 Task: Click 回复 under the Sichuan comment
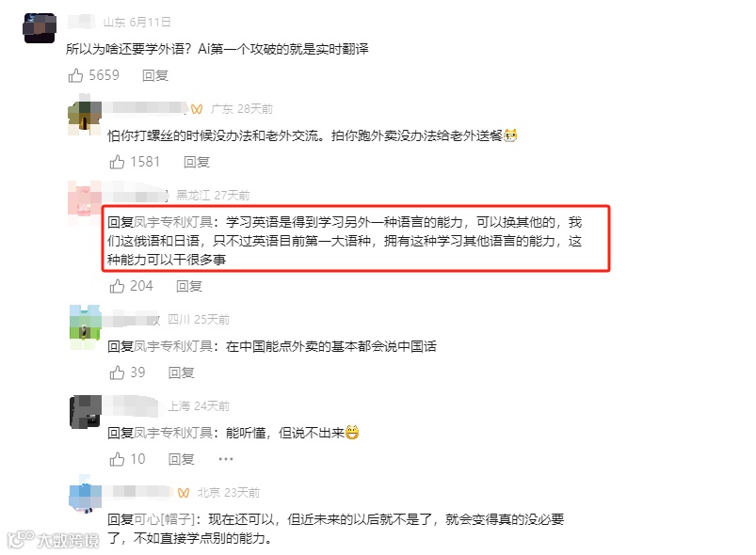coord(182,373)
